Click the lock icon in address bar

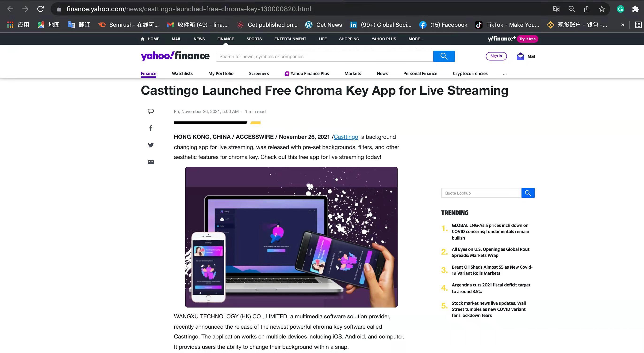(59, 9)
